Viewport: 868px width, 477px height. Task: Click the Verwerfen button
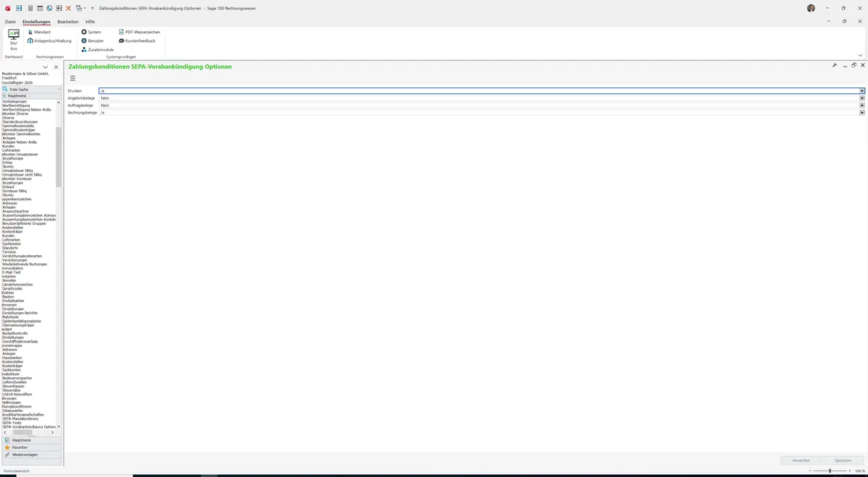click(x=801, y=460)
